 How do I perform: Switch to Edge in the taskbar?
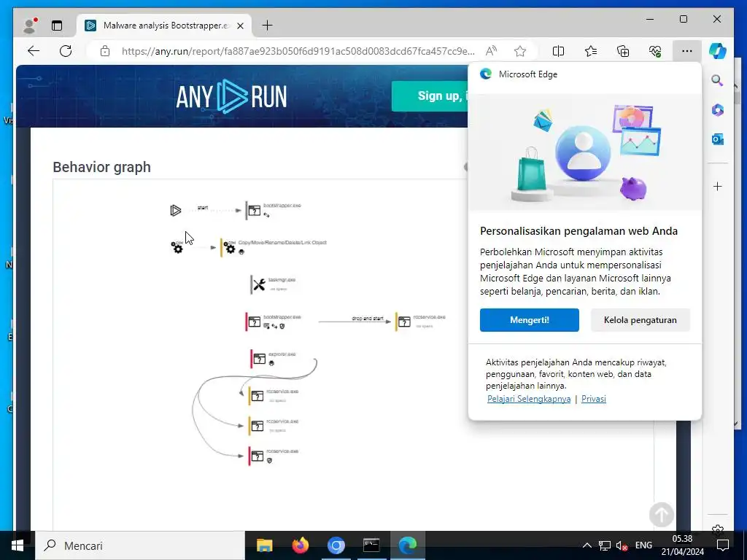coord(408,545)
